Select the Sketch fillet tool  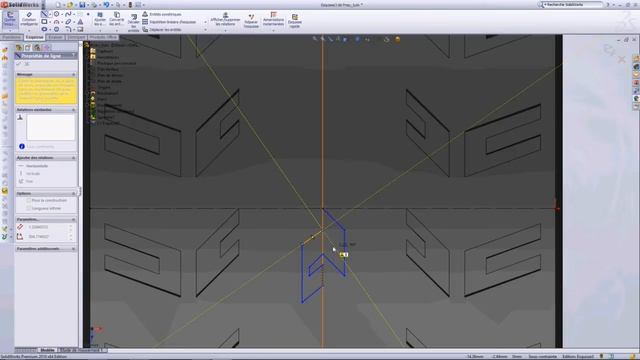(x=68, y=29)
